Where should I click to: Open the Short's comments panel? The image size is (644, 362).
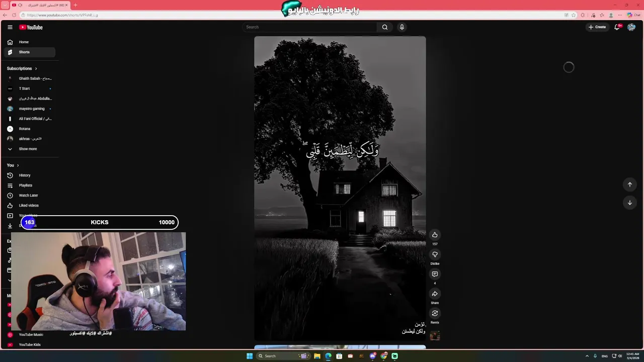coord(435,274)
